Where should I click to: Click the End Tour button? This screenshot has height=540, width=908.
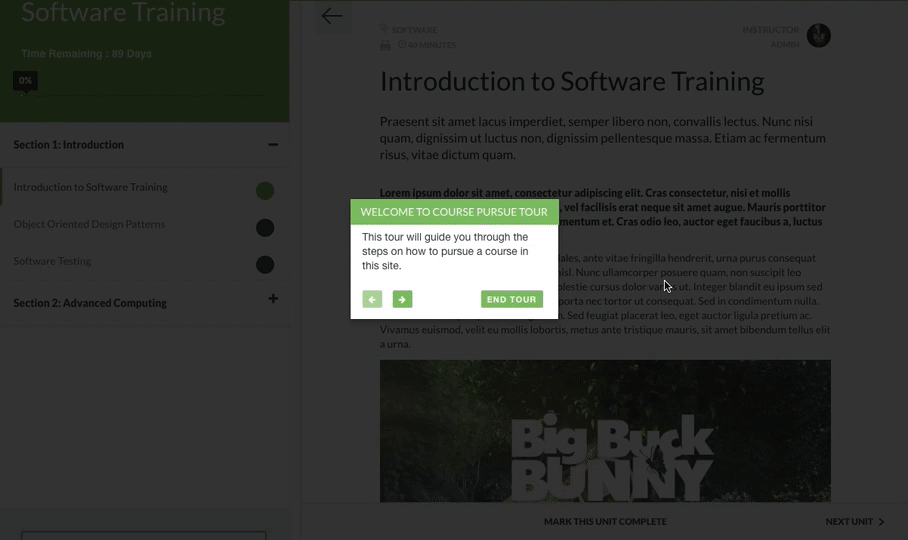(x=512, y=299)
